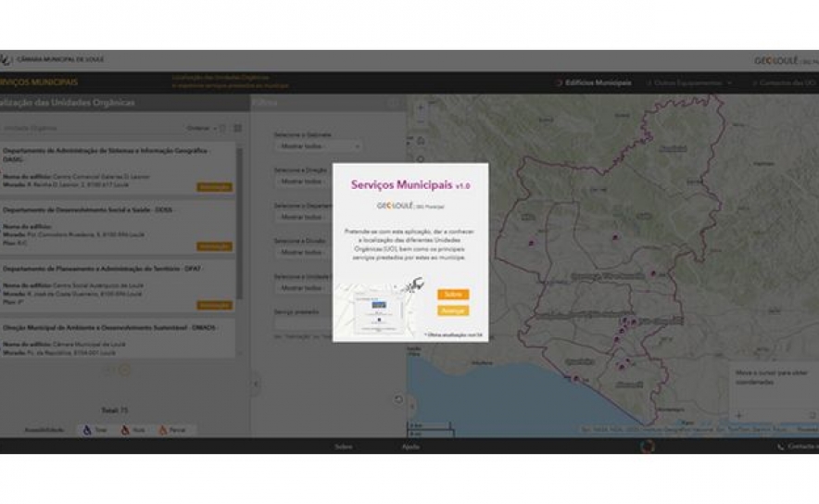This screenshot has width=819, height=504.
Task: Switch to list view icon beside Ordenar
Action: click(223, 128)
